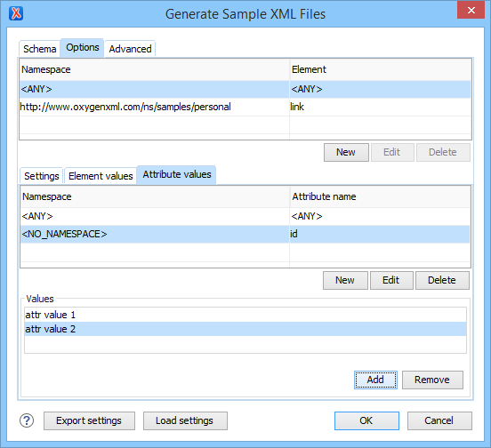The height and width of the screenshot is (448, 491).
Task: Select the 'link' element cell
Action: (x=380, y=107)
